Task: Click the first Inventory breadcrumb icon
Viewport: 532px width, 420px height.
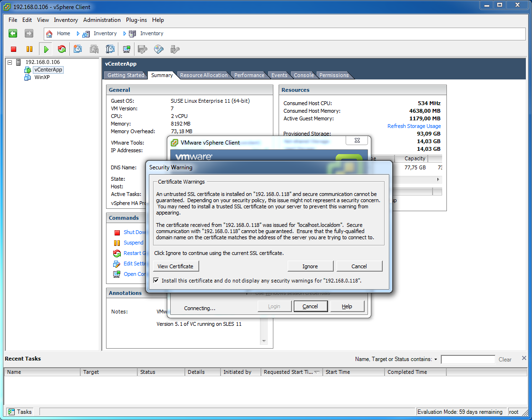Action: 86,34
